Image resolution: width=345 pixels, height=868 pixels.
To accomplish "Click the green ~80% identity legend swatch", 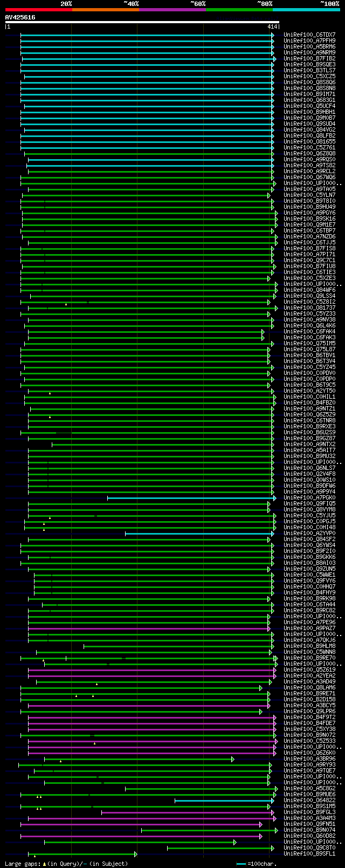I will pyautogui.click(x=239, y=9).
